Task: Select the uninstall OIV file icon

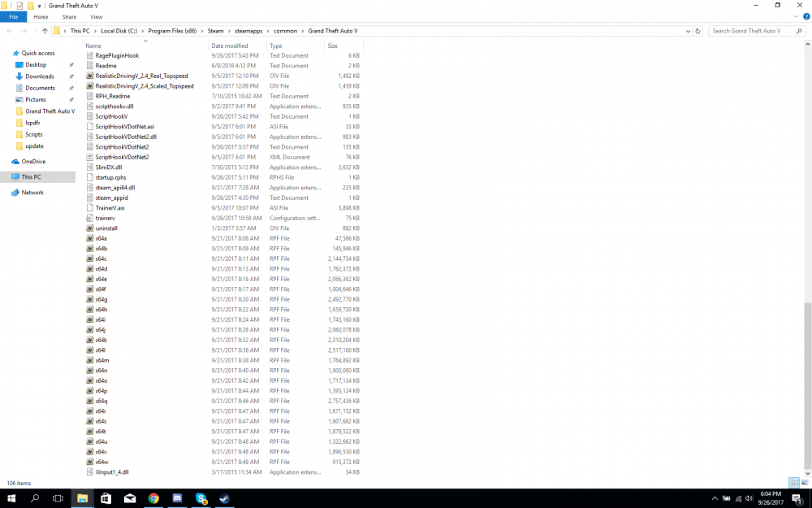Action: tap(89, 228)
